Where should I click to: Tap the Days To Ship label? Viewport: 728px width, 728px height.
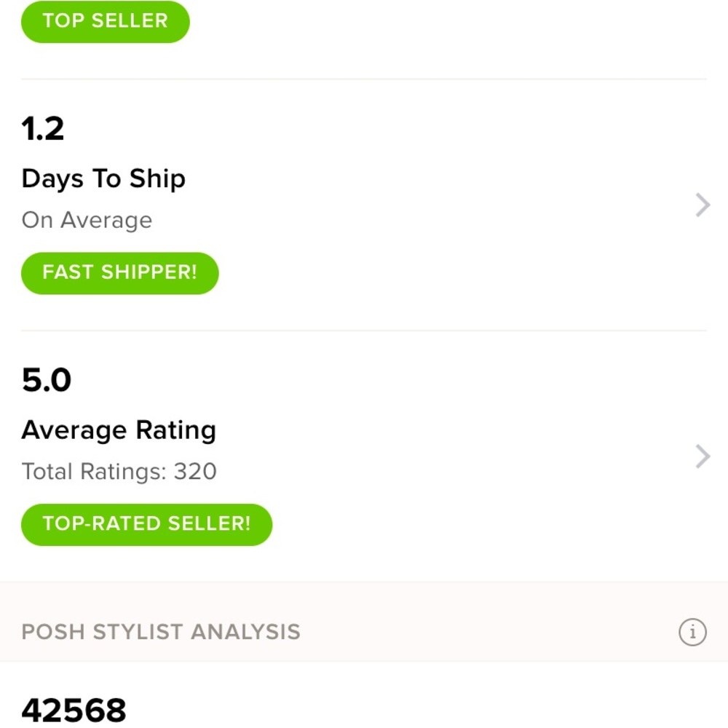[x=103, y=179]
